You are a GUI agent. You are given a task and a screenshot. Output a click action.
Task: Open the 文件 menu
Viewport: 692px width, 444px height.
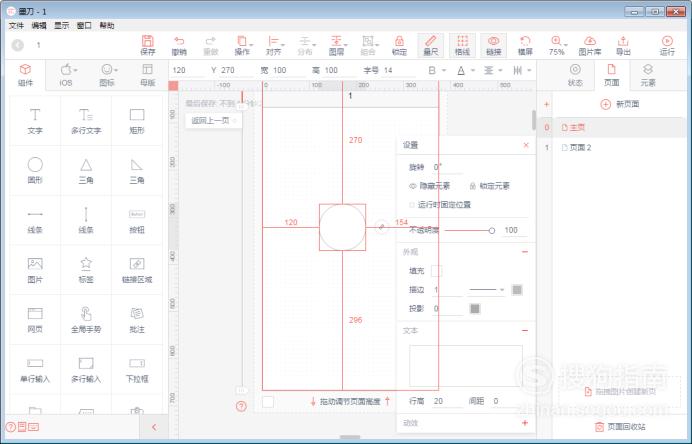[16, 26]
